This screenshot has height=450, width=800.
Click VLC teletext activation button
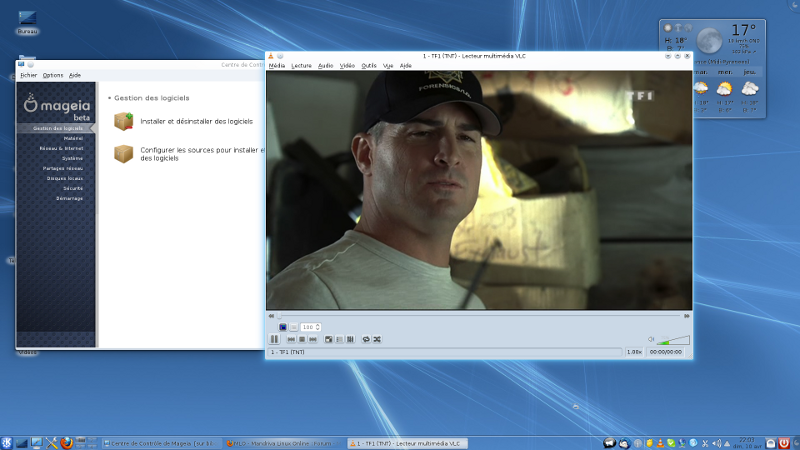pos(283,327)
